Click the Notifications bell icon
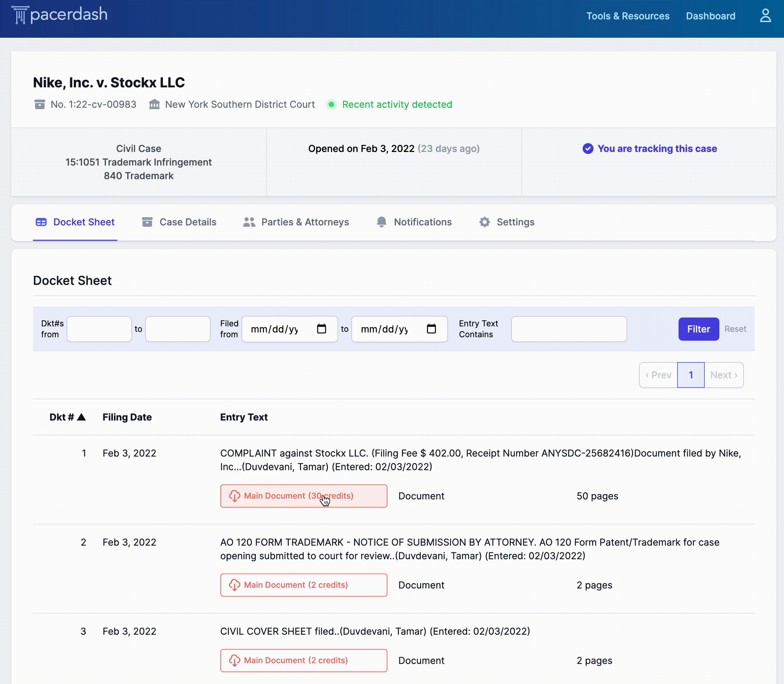Screen dimensions: 784x684 click(x=382, y=222)
